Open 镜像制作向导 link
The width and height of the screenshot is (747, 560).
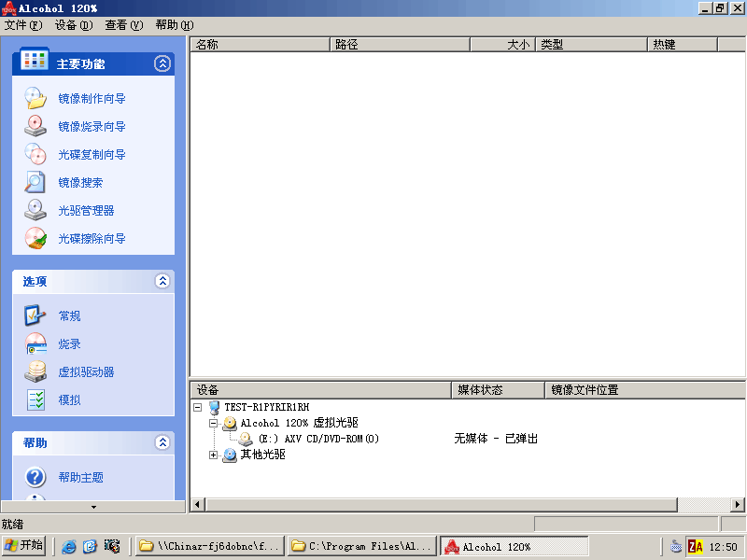click(92, 98)
